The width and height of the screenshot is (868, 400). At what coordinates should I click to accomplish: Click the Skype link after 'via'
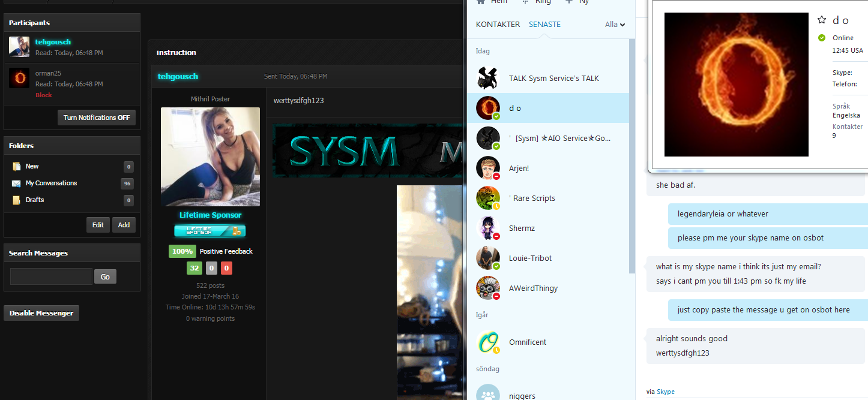click(x=666, y=392)
